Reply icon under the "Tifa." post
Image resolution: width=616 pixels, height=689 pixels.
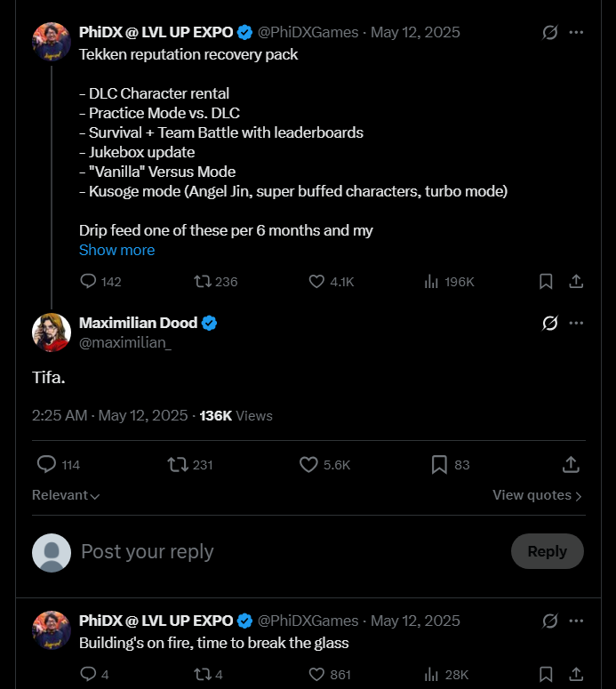click(46, 465)
